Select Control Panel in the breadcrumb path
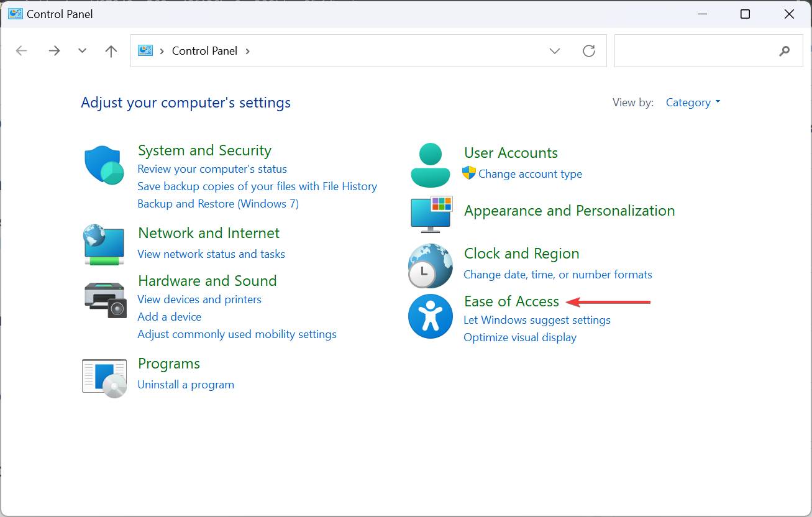Image resolution: width=812 pixels, height=517 pixels. tap(204, 50)
